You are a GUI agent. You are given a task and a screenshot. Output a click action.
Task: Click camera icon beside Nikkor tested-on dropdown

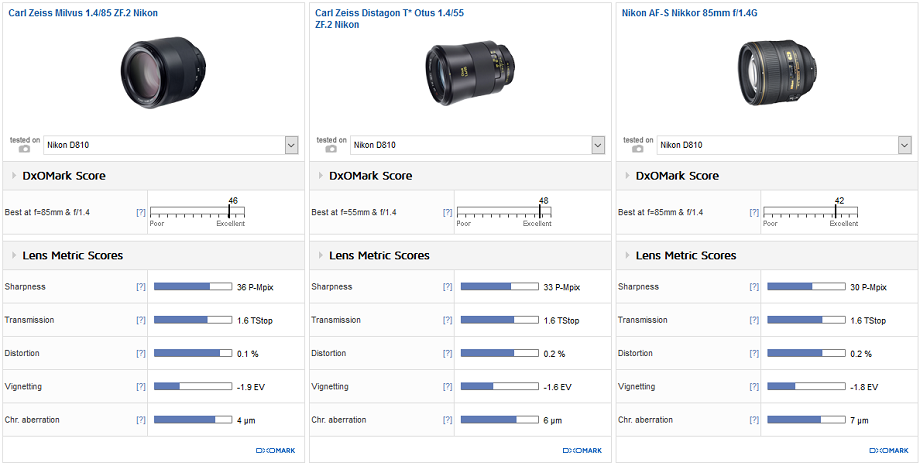[x=638, y=149]
